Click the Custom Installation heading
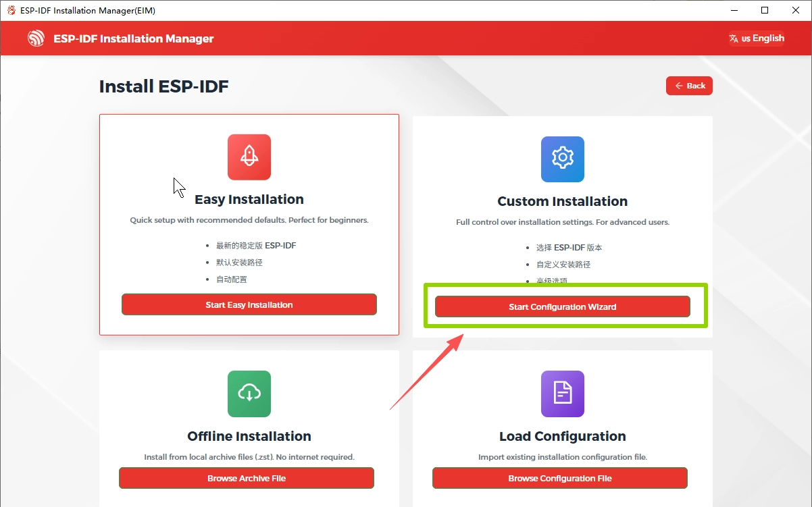812x507 pixels. (x=563, y=201)
